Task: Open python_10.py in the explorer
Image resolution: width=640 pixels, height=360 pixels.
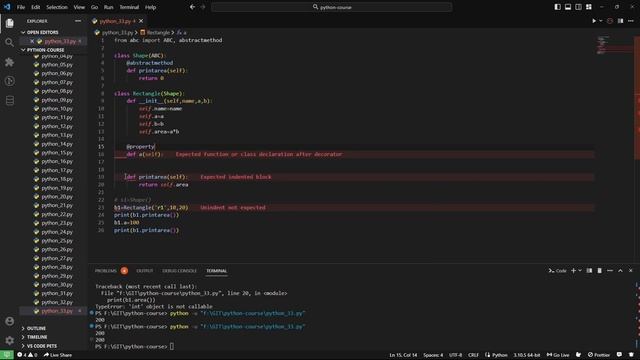Action: (57, 109)
